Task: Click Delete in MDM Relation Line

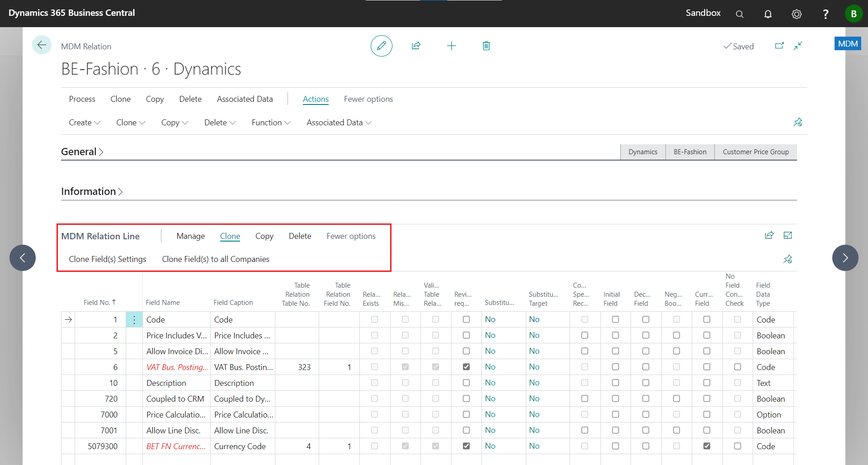Action: pyautogui.click(x=300, y=236)
